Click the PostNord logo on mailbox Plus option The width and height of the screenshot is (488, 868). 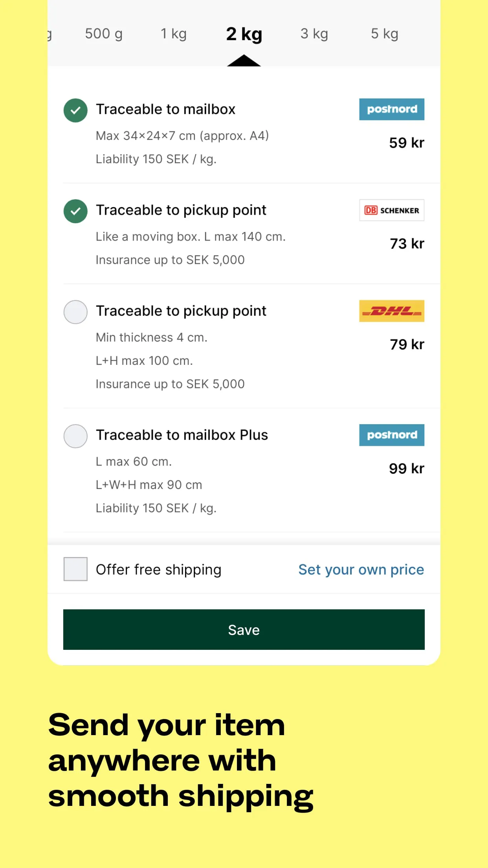coord(392,435)
